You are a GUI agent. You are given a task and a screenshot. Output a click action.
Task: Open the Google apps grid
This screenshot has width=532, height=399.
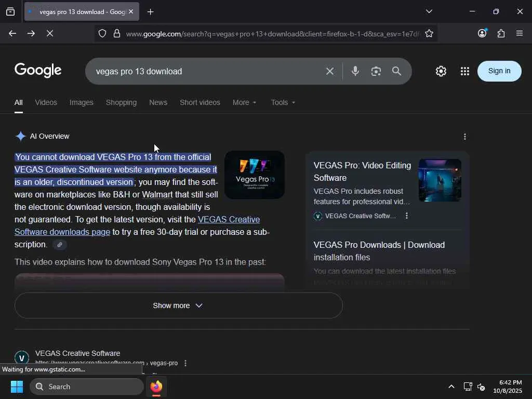[x=465, y=71]
